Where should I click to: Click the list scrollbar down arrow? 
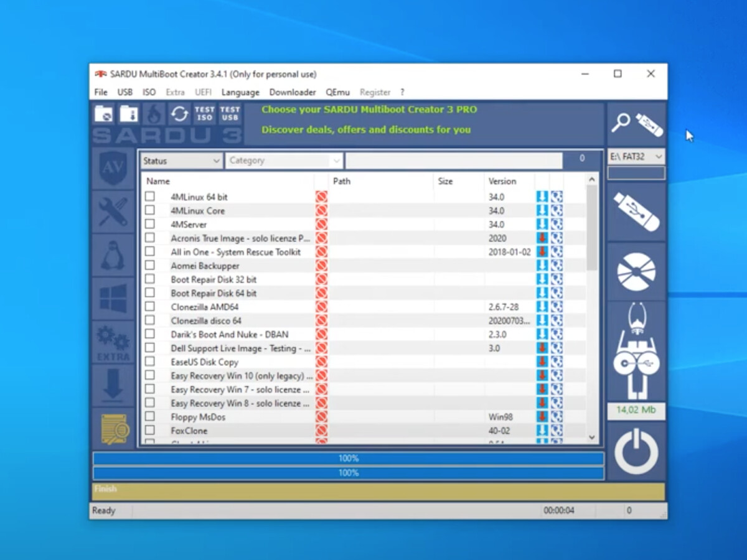click(592, 437)
